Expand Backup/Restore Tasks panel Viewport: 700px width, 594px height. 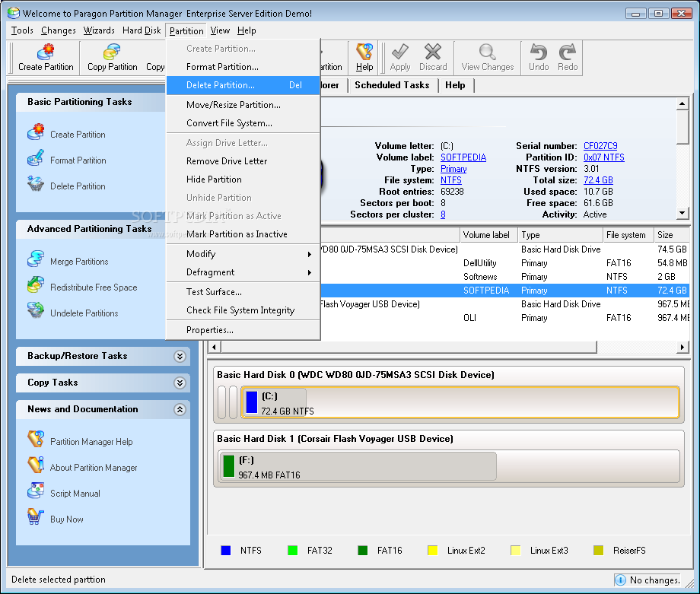point(180,356)
